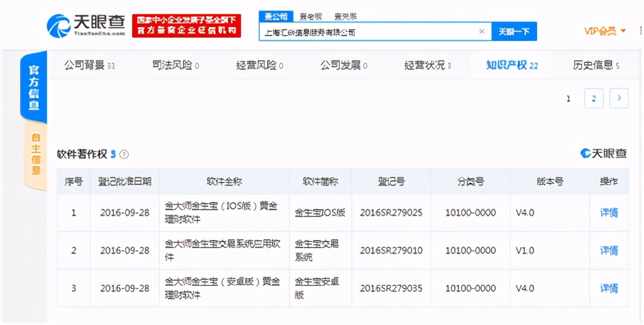Viewport: 644px width, 325px height.
Task: Click the 软件简称 column header
Action: tap(320, 182)
